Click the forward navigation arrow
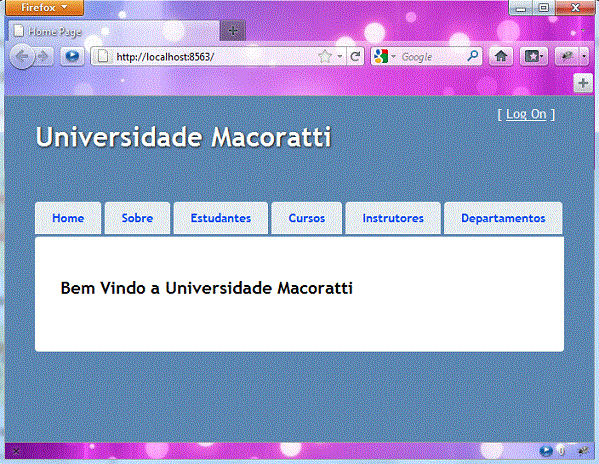The width and height of the screenshot is (599, 464). pos(44,57)
